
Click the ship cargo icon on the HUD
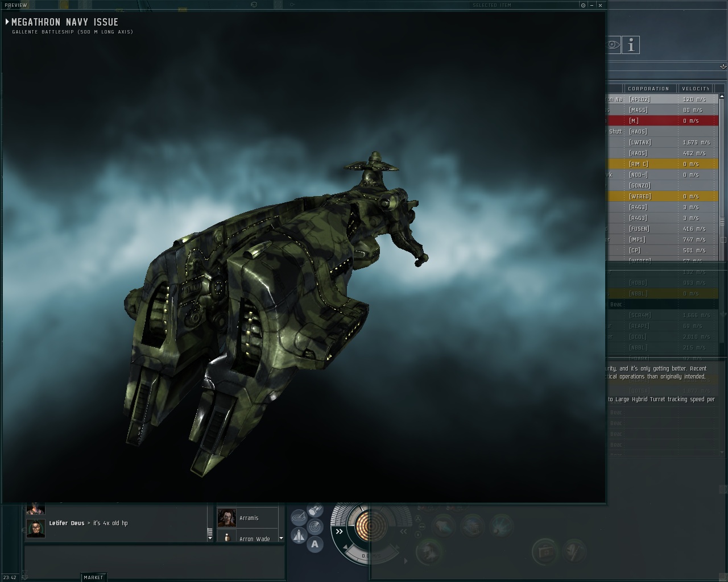299,535
